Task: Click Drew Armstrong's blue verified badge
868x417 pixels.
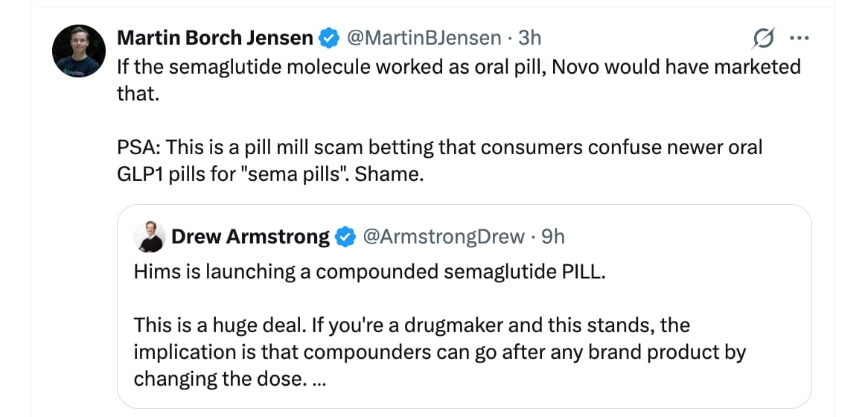Action: 345,237
